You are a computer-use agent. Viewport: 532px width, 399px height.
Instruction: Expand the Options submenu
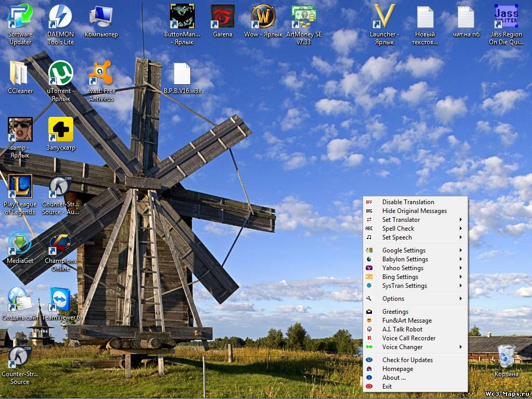[393, 299]
